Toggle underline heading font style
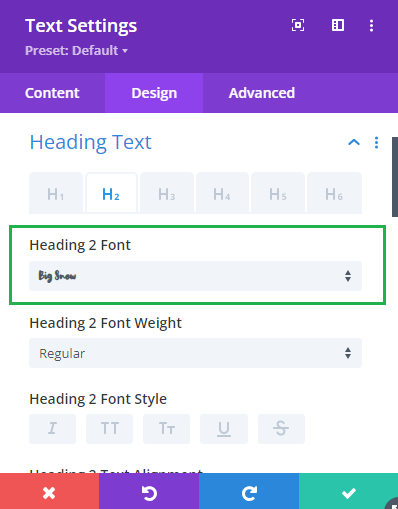 (224, 429)
